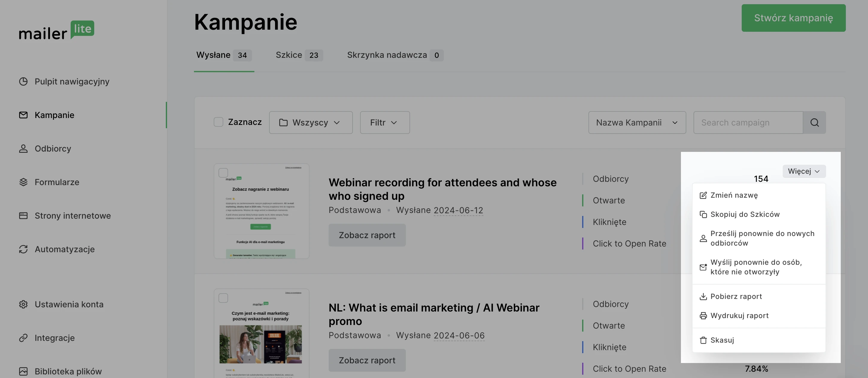The height and width of the screenshot is (378, 868).
Task: Click the search magnifier icon button
Action: click(814, 123)
